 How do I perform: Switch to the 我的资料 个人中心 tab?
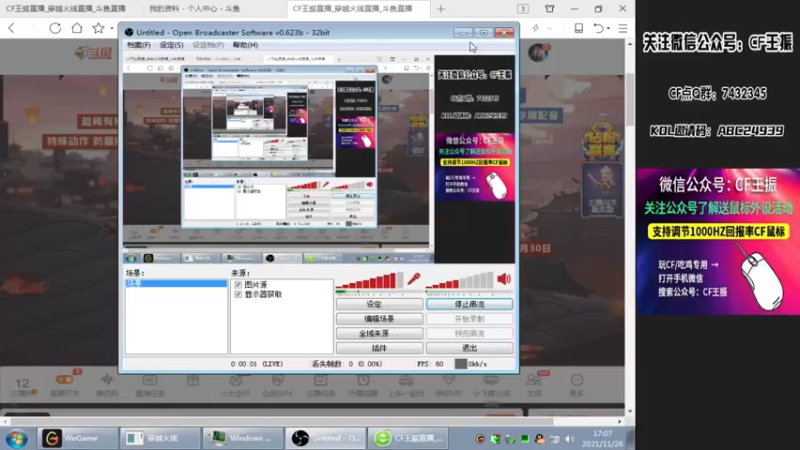coord(194,9)
